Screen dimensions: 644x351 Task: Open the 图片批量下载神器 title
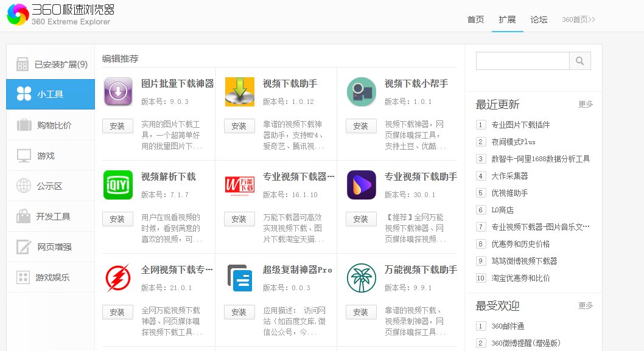(x=177, y=84)
